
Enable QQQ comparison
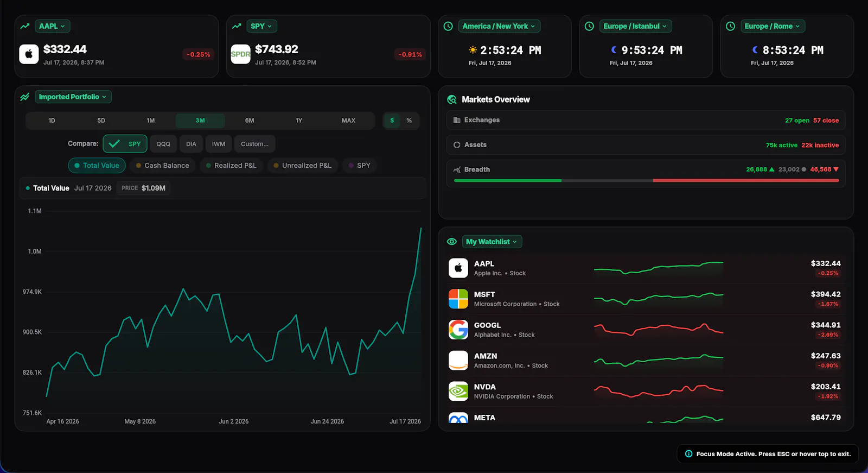click(x=163, y=144)
